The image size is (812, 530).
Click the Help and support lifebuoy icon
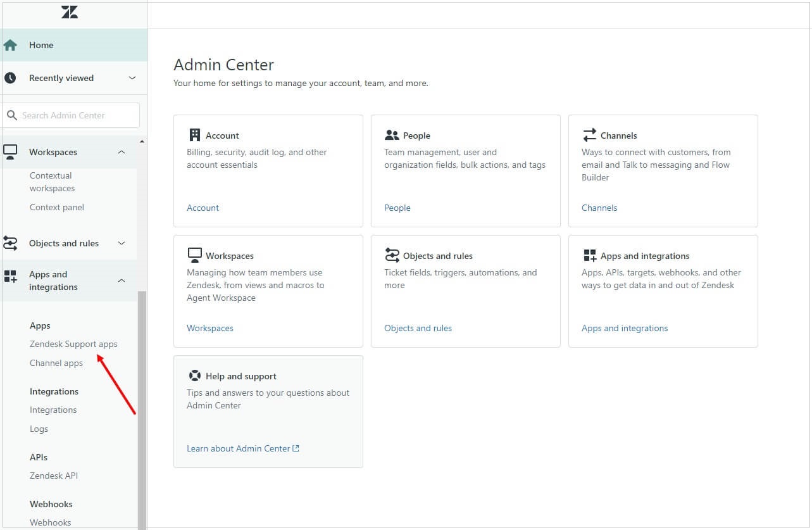194,375
